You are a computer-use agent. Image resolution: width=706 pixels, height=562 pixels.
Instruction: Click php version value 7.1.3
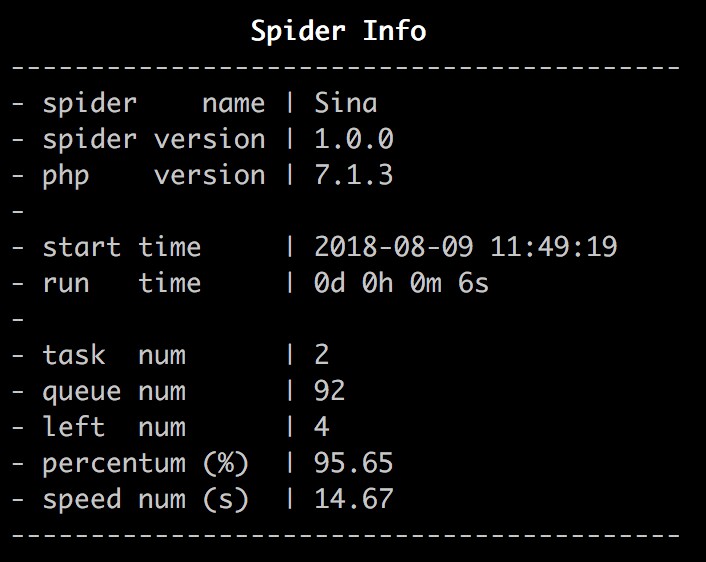[353, 175]
